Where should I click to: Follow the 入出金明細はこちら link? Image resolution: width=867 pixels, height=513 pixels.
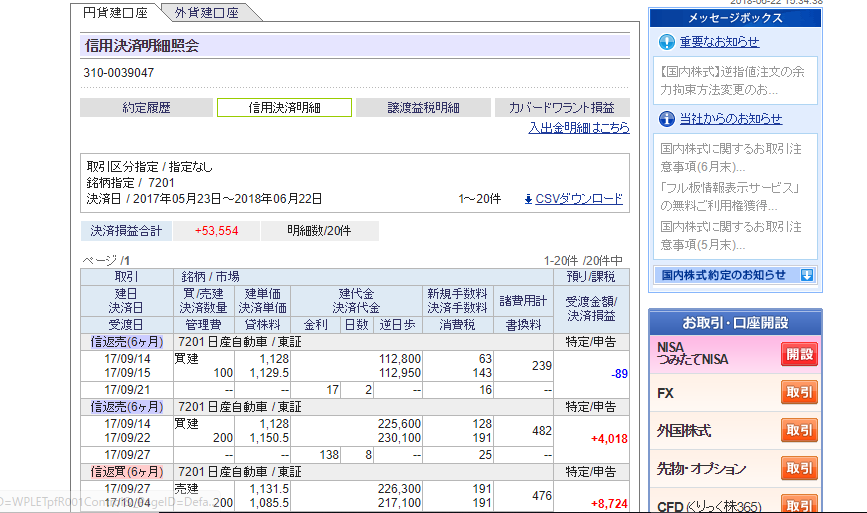[579, 128]
